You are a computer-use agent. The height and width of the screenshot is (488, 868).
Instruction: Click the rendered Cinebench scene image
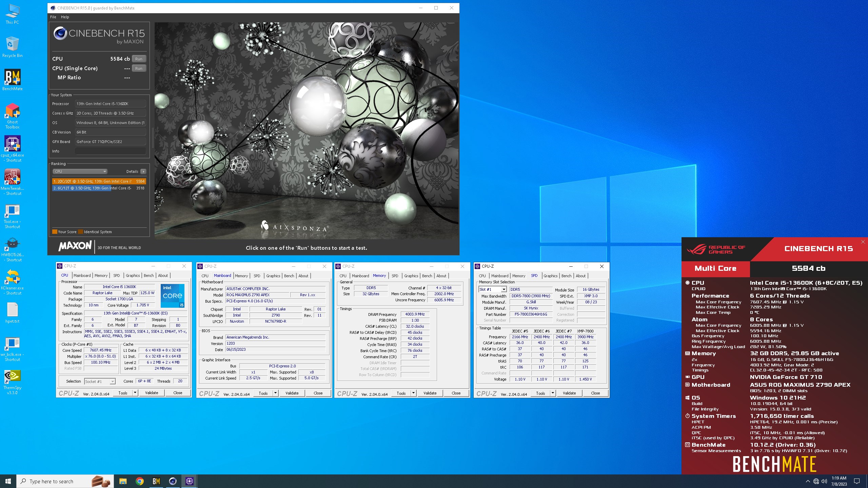[x=307, y=131]
